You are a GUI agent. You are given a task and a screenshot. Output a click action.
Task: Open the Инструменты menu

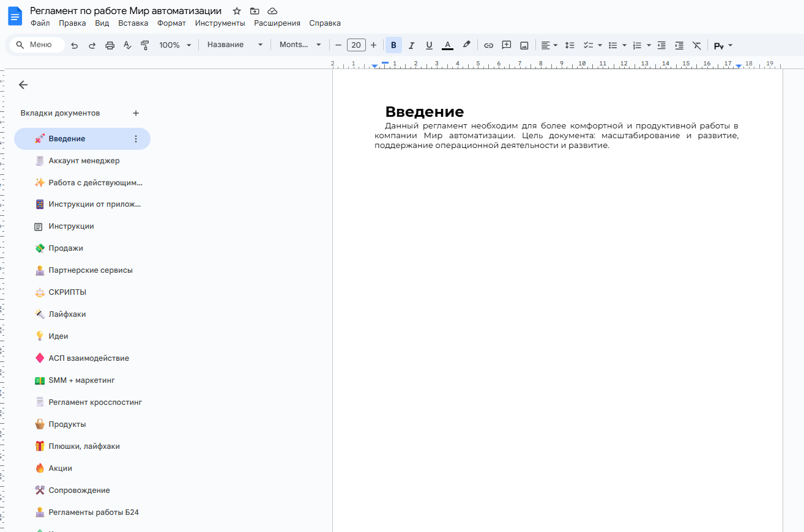pyautogui.click(x=220, y=23)
